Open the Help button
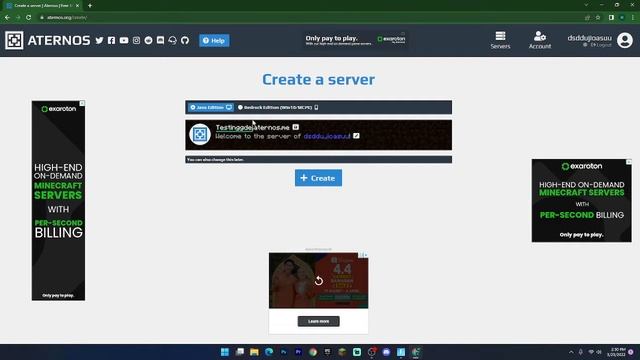The width and height of the screenshot is (640, 360). point(214,40)
